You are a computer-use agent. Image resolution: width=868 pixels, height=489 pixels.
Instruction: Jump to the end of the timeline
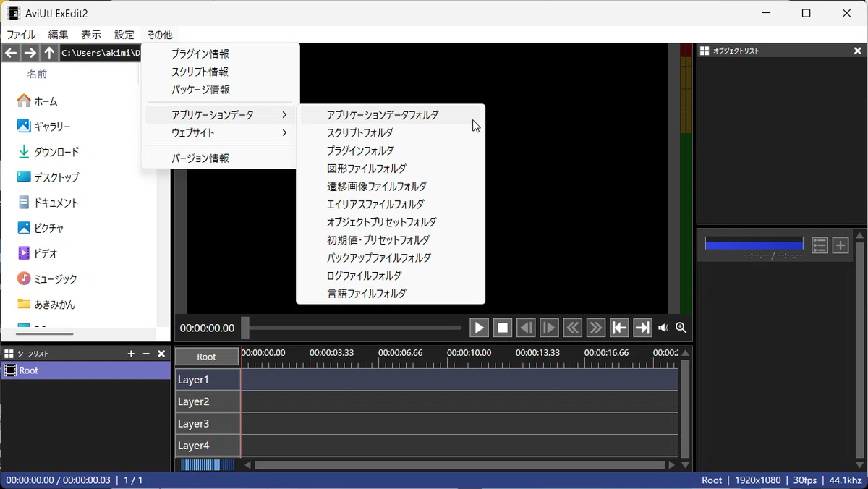642,328
